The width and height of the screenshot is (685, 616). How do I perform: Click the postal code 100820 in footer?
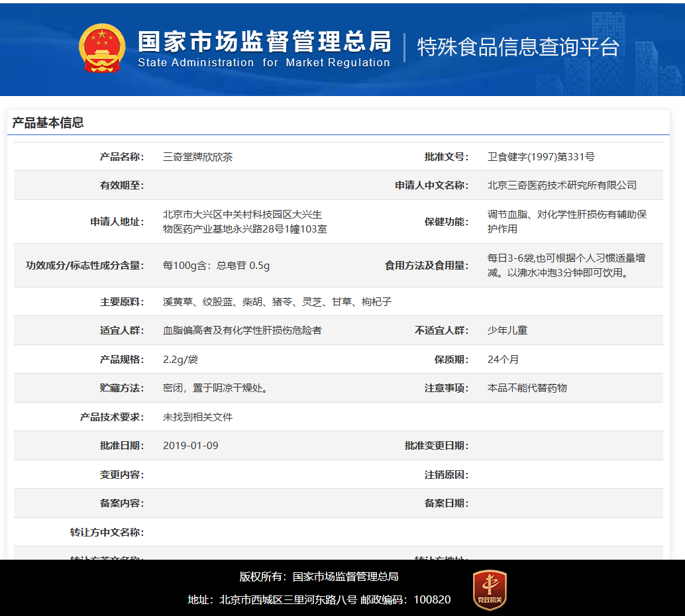[431, 599]
